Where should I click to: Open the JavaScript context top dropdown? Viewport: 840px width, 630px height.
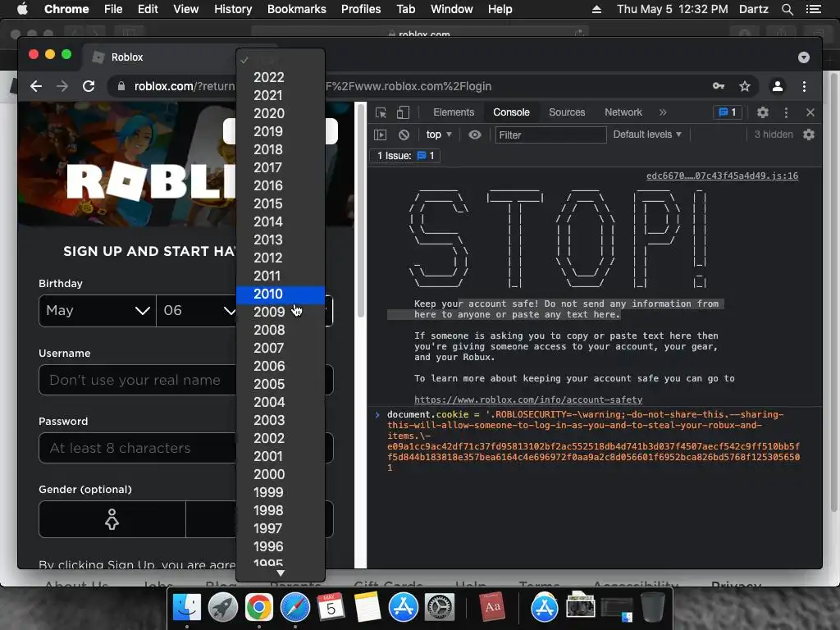point(439,135)
